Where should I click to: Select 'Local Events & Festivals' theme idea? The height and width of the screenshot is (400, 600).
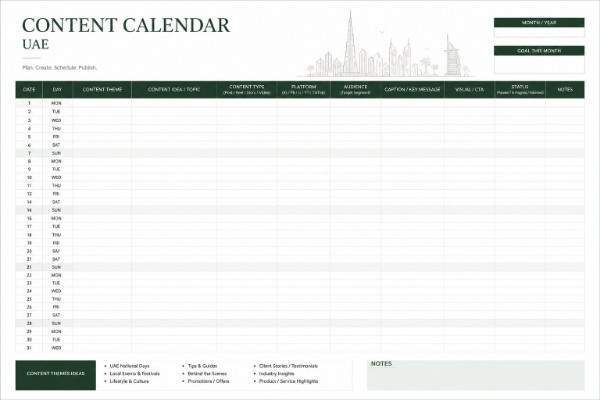135,374
